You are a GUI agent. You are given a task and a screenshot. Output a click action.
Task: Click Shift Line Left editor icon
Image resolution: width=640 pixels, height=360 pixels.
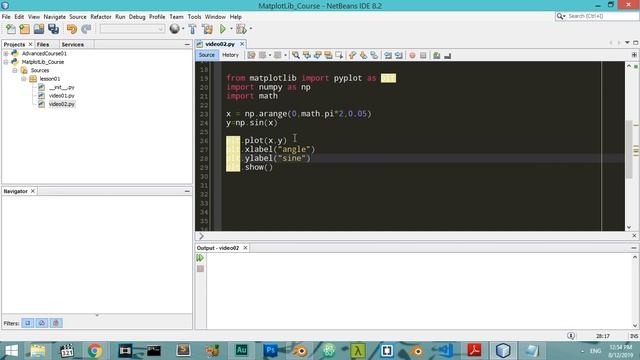pyautogui.click(x=388, y=55)
